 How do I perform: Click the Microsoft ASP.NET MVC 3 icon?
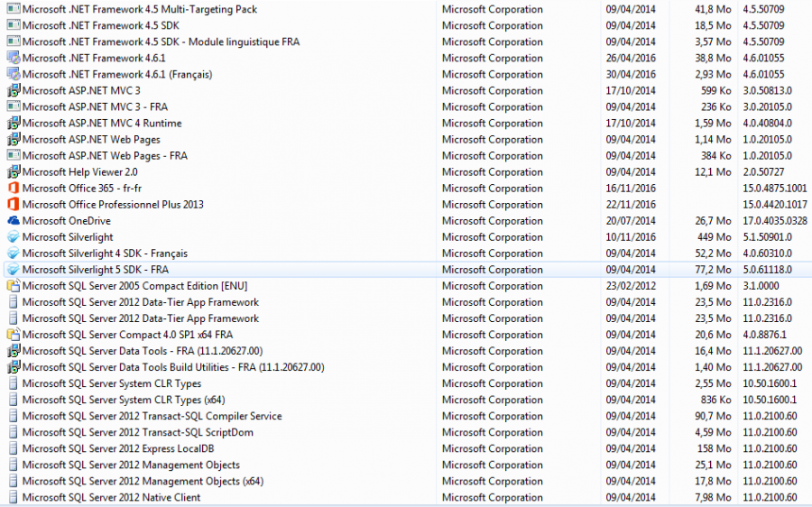[x=13, y=91]
